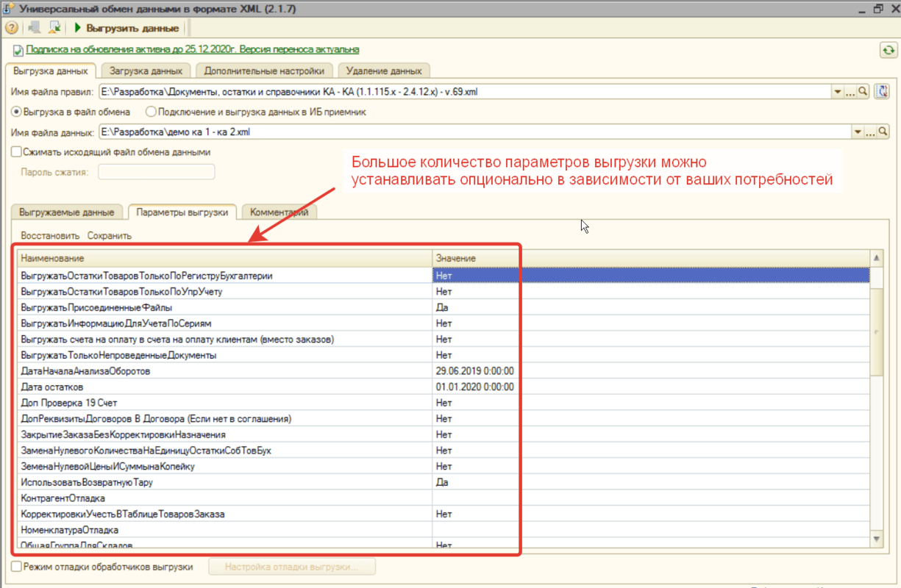Switch to 'Загрузка данных' tab
The height and width of the screenshot is (588, 901).
tap(146, 71)
